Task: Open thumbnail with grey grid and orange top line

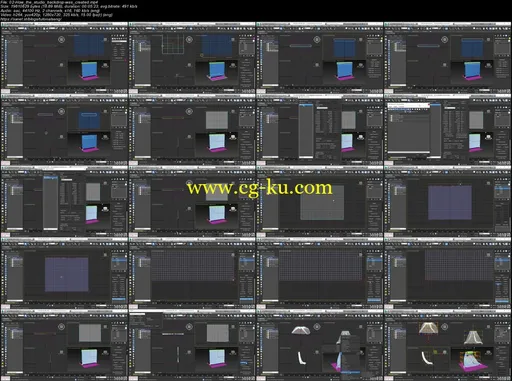Action: click(x=192, y=130)
